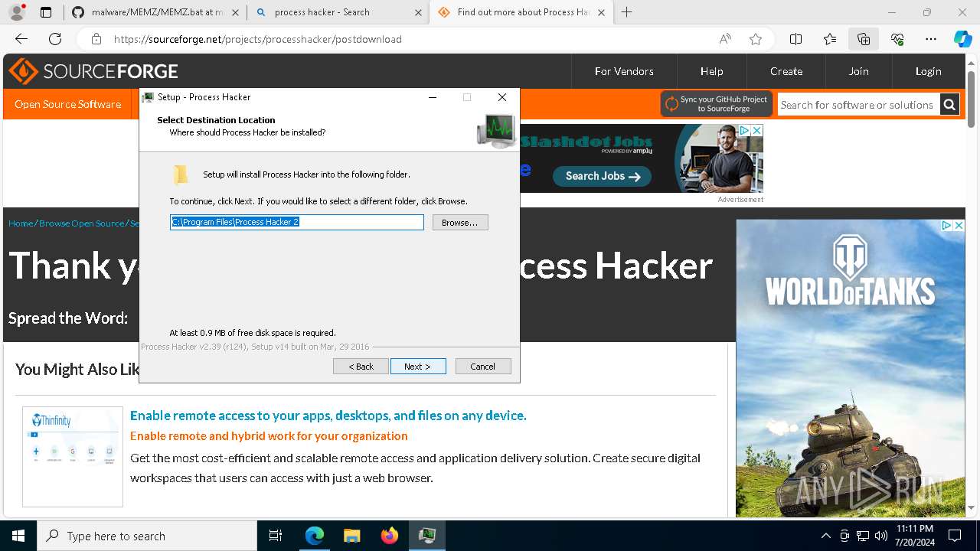Launch Firefox from the taskbar

pyautogui.click(x=389, y=536)
